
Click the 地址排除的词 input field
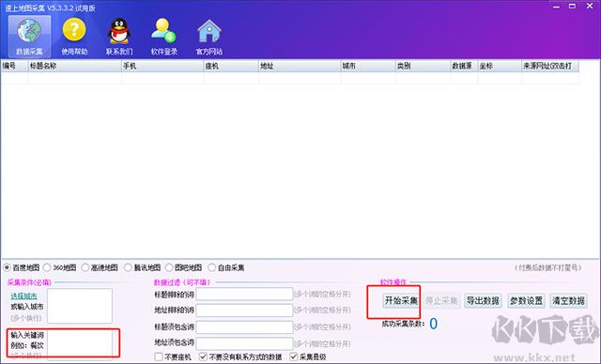[244, 310]
